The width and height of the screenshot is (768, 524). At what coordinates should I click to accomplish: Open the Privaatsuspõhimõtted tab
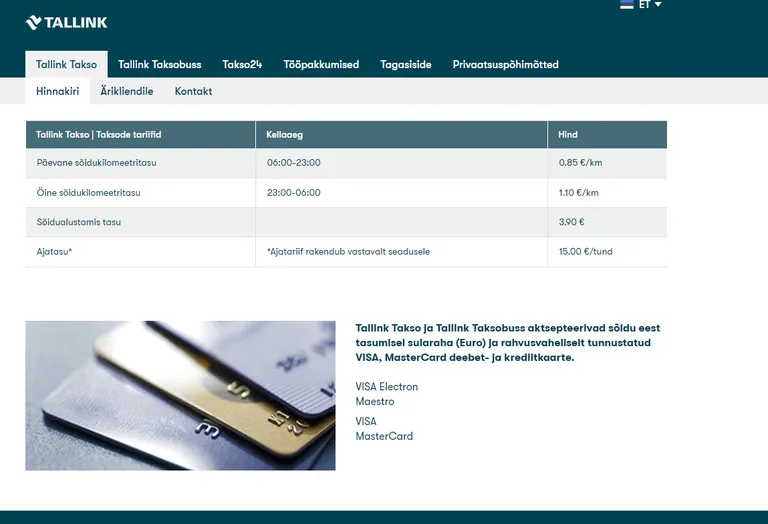[505, 64]
